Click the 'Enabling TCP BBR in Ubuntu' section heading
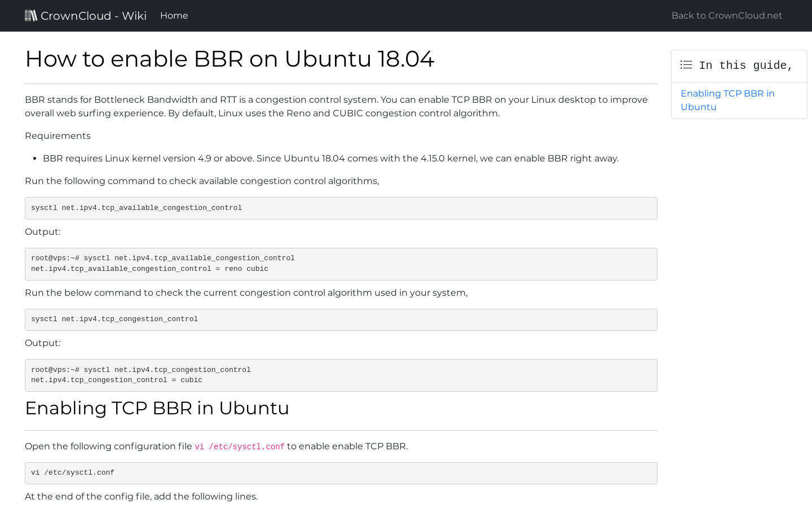The width and height of the screenshot is (812, 508). point(157,408)
